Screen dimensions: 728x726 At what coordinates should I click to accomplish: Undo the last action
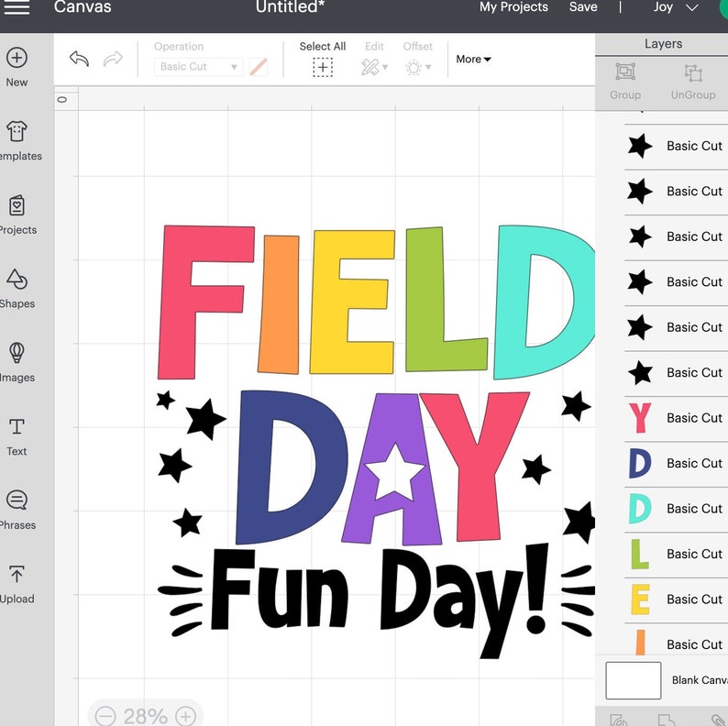click(x=79, y=59)
